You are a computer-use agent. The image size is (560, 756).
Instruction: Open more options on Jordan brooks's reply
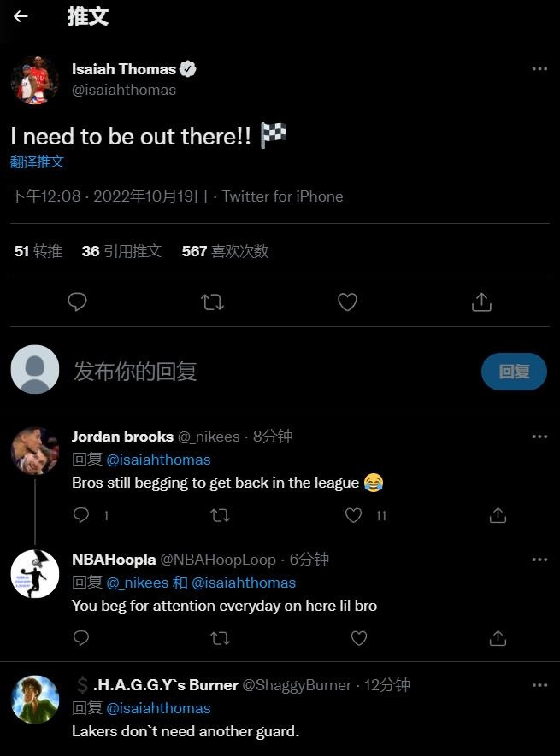(x=539, y=437)
